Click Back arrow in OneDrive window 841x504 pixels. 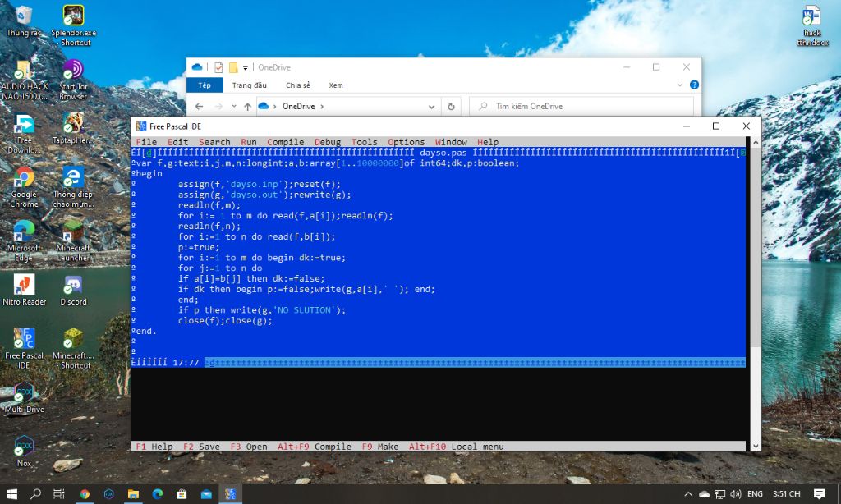tap(199, 106)
